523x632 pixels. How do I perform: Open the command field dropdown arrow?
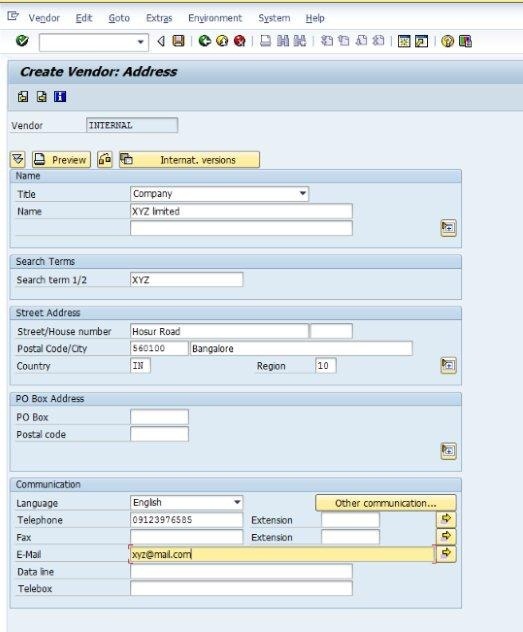tap(140, 42)
